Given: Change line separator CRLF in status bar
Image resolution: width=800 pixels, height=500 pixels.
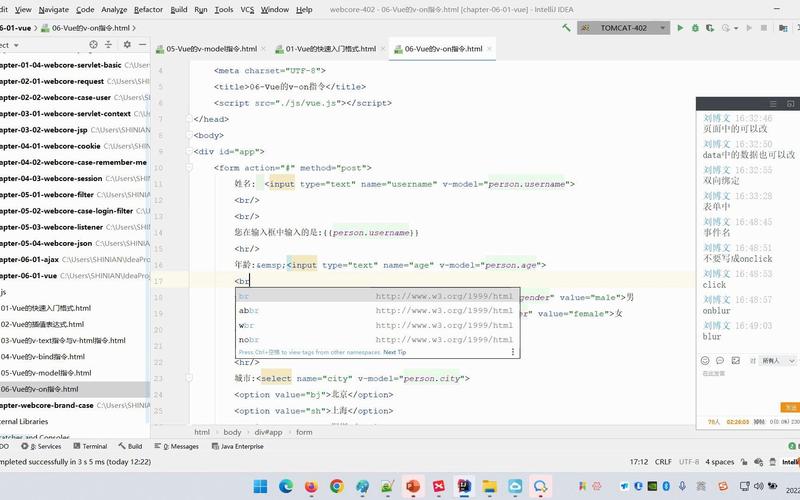Looking at the screenshot, I should [663, 462].
